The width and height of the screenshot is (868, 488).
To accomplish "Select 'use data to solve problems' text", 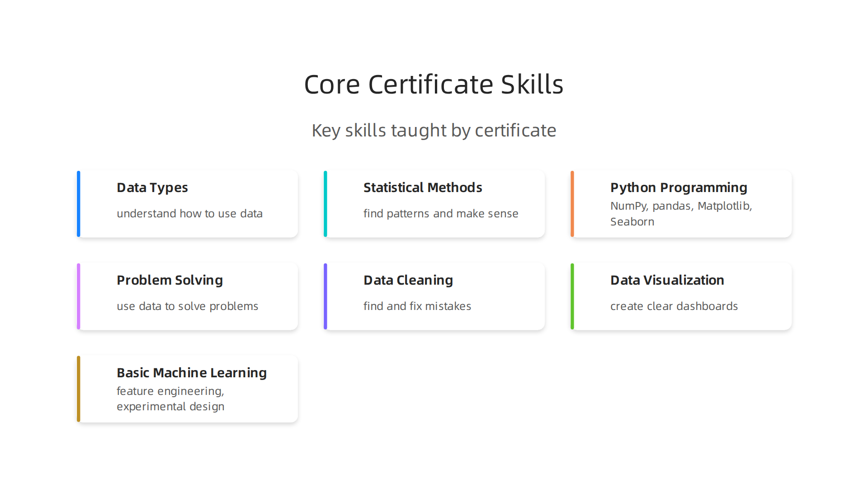I will 187,306.
